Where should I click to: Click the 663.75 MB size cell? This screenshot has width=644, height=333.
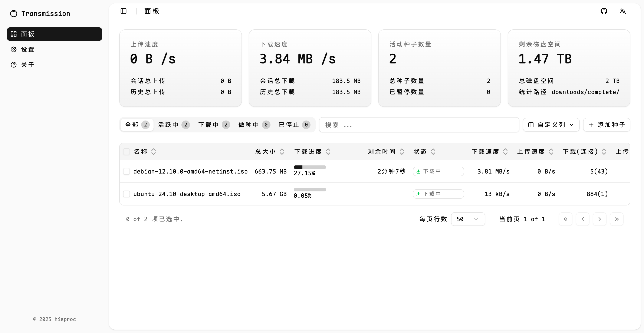pyautogui.click(x=270, y=171)
